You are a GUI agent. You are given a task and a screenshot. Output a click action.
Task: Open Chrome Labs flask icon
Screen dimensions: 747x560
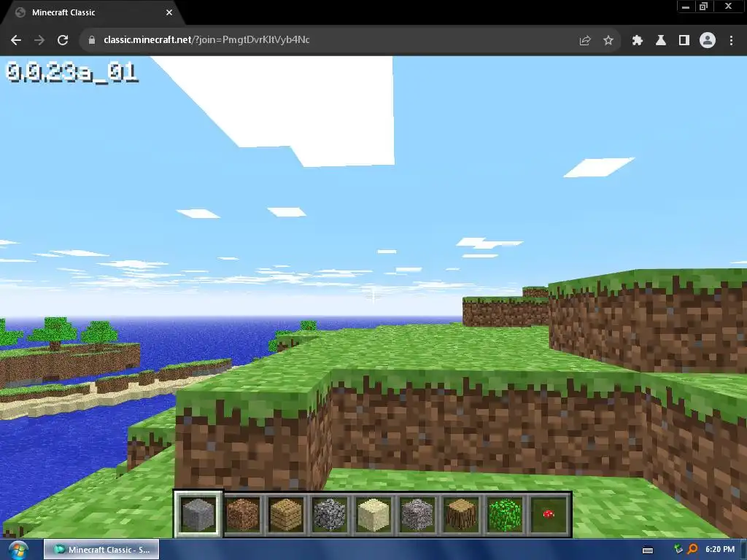(x=661, y=41)
